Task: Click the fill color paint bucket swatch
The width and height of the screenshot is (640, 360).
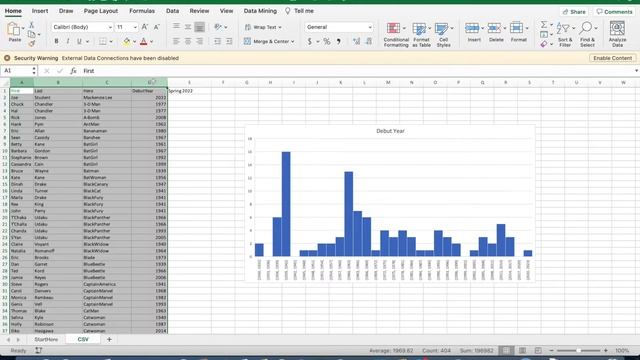Action: (x=127, y=41)
